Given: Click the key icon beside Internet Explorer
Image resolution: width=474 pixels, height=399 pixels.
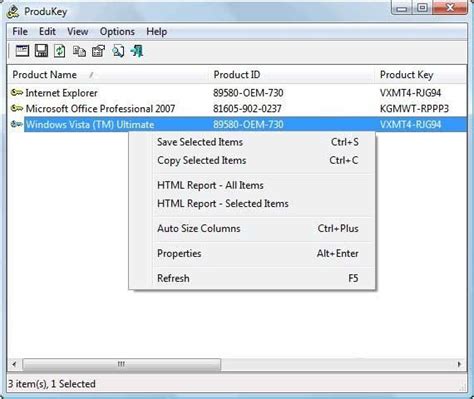Looking at the screenshot, I should coord(17,93).
